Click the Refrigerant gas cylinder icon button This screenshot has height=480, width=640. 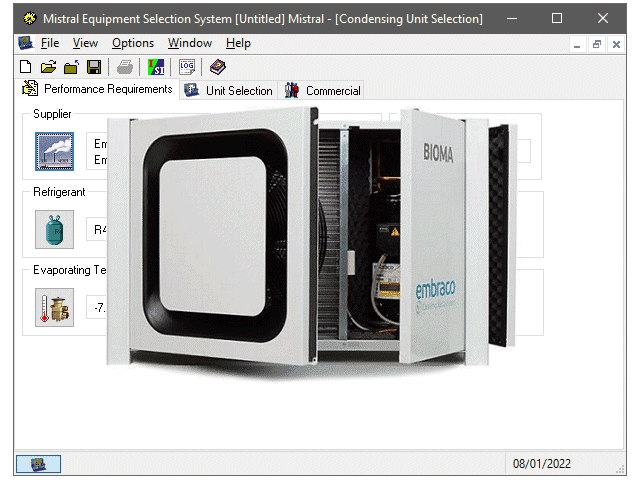point(54,229)
